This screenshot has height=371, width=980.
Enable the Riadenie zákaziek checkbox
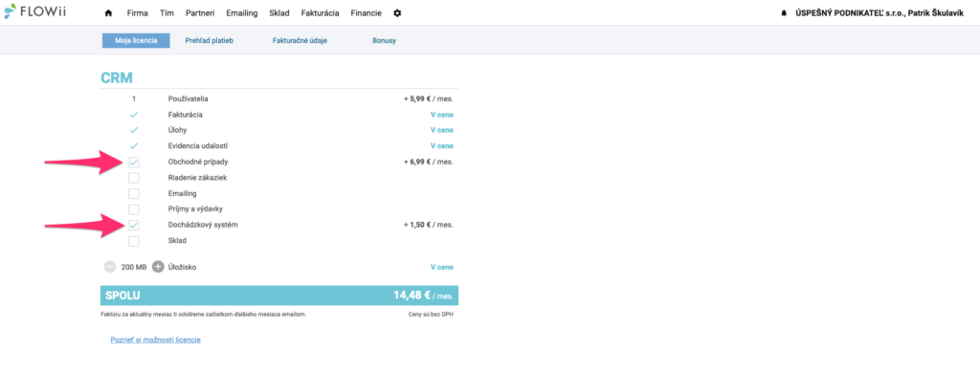tap(134, 178)
